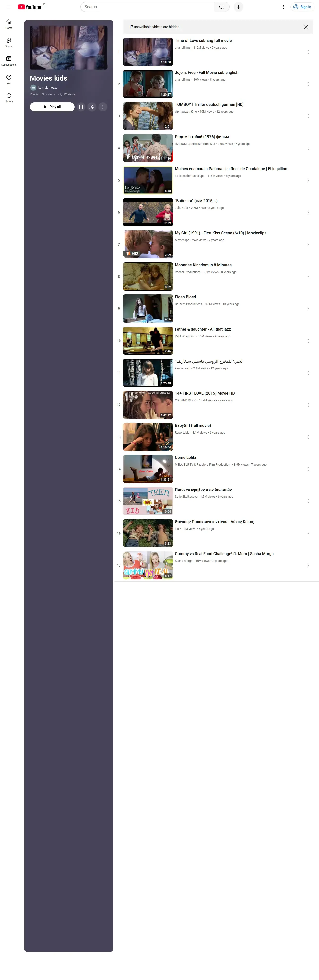Viewport: 319px width, 980px height.
Task: Open the mak mosxo channel avatar
Action: [33, 88]
